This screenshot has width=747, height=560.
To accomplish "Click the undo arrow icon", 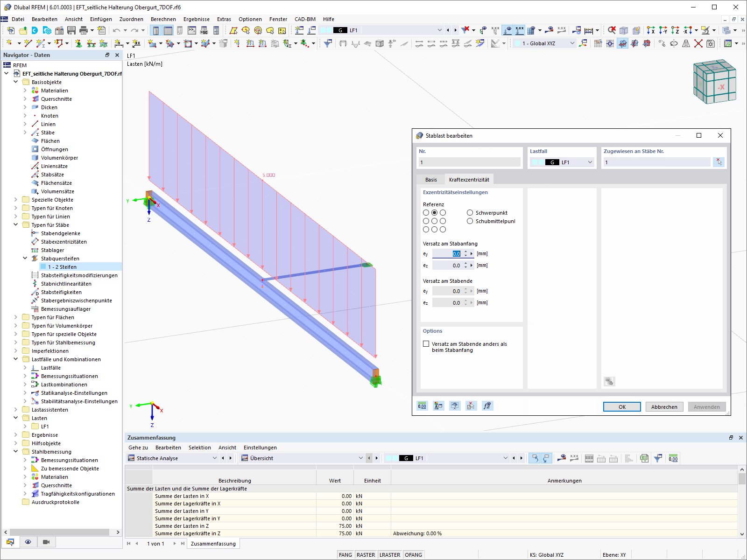I will [x=116, y=30].
